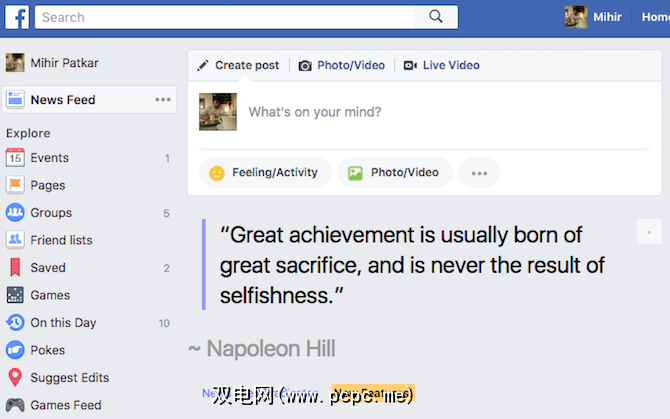Click Mihir's avatar thumbnail in top bar

click(576, 17)
